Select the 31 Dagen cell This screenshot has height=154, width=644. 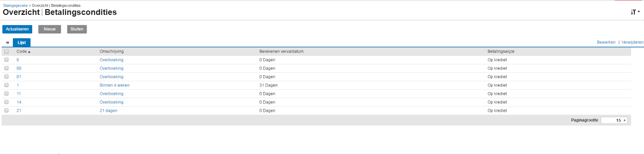coord(268,85)
